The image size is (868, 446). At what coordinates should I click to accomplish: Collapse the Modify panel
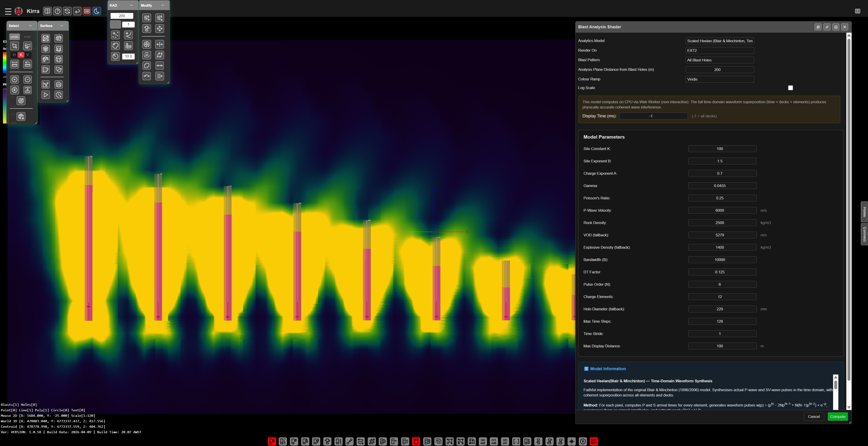coord(163,5)
